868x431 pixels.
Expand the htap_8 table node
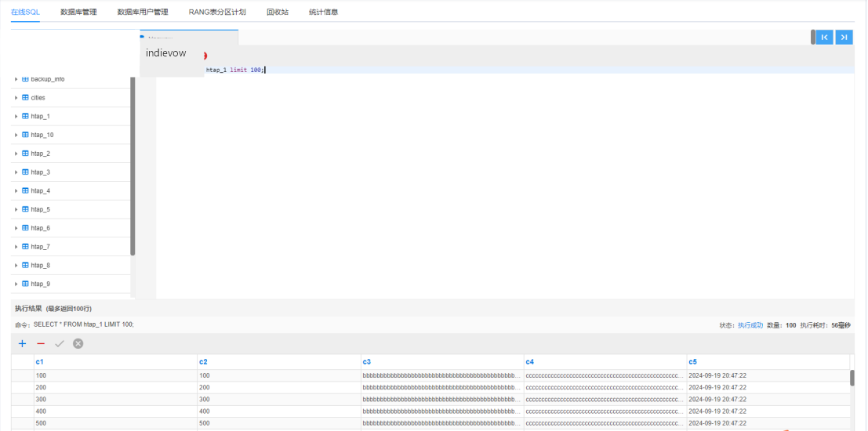(x=16, y=265)
